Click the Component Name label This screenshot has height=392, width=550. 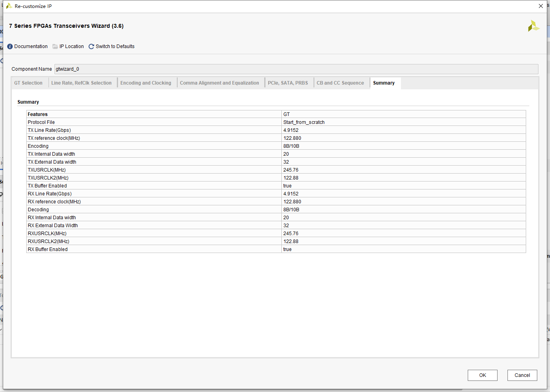32,69
